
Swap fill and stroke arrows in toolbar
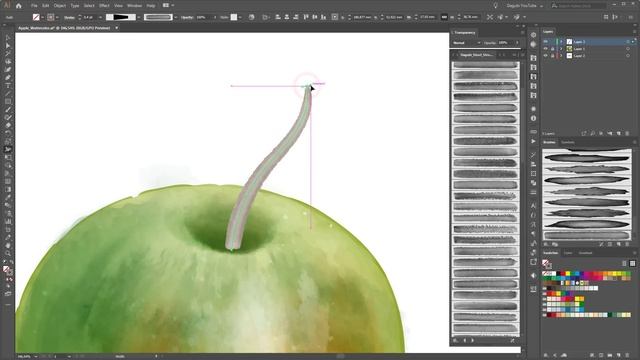pyautogui.click(x=11, y=262)
